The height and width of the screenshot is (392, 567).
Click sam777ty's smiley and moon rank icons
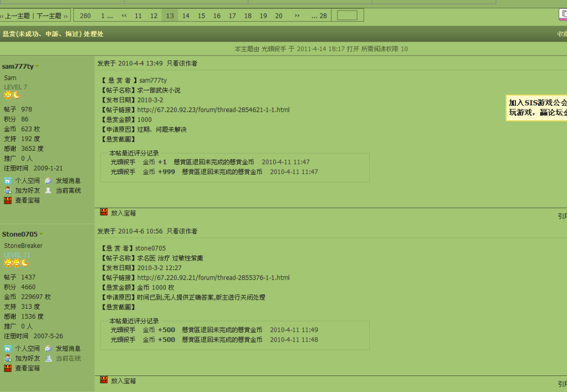point(12,95)
